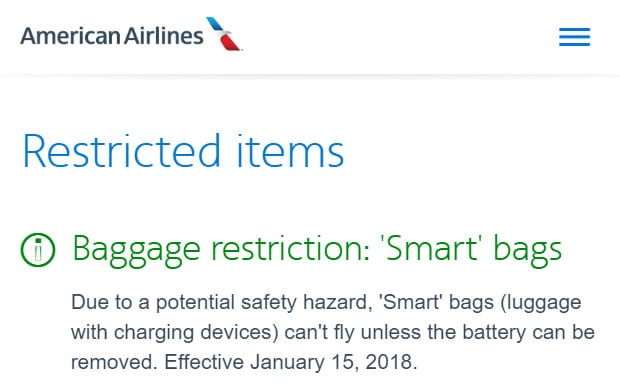620x388 pixels.
Task: Click the American Airlines wordmark text
Action: coord(112,36)
